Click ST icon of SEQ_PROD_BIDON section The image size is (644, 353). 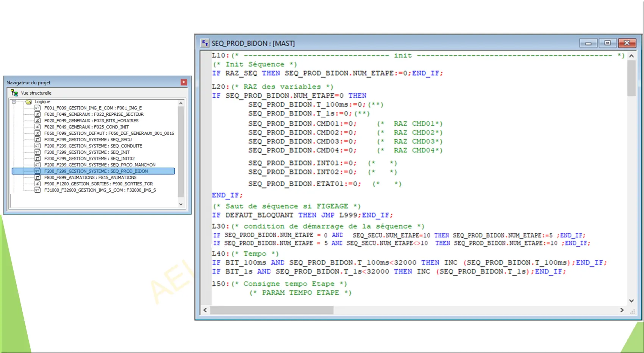[x=38, y=171]
